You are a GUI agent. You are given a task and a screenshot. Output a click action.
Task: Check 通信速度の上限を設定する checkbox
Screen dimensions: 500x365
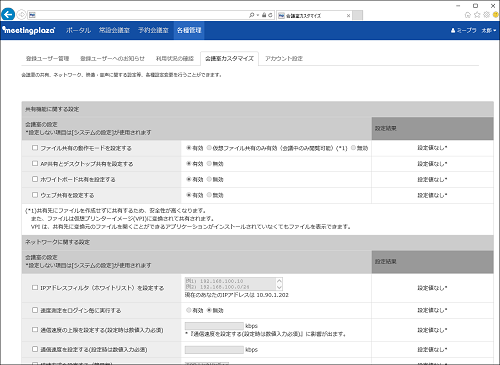coord(35,330)
